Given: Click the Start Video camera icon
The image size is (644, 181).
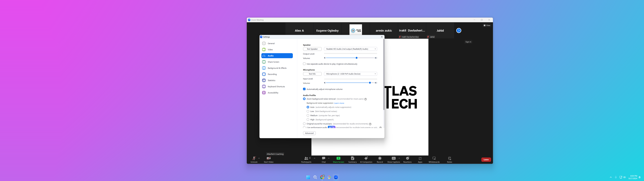Looking at the screenshot, I should (x=269, y=158).
